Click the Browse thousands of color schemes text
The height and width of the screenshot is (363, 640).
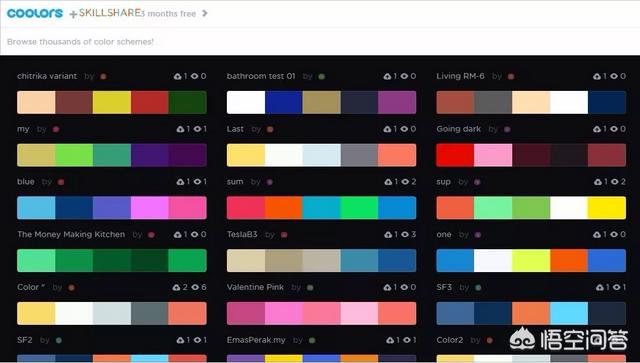[x=80, y=42]
